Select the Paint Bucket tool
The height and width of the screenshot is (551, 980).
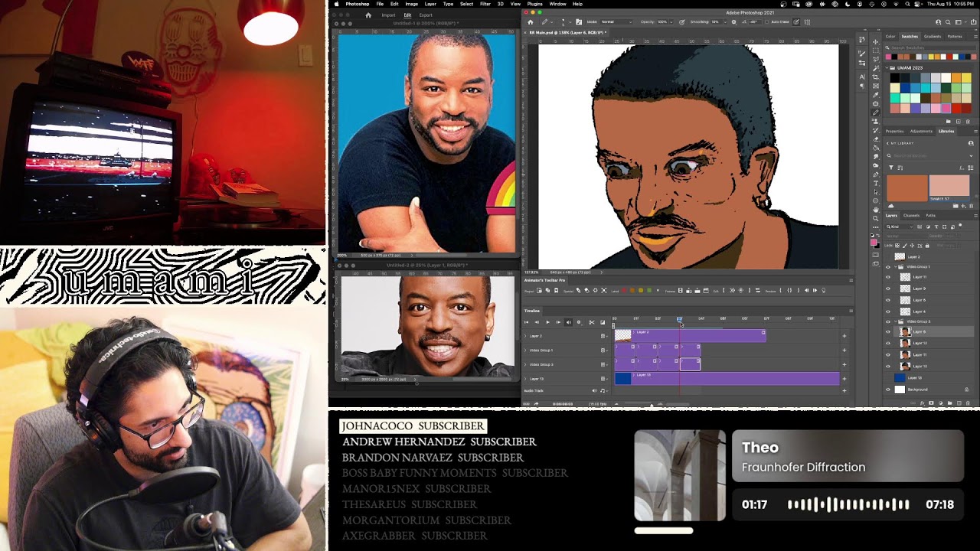coord(876,148)
